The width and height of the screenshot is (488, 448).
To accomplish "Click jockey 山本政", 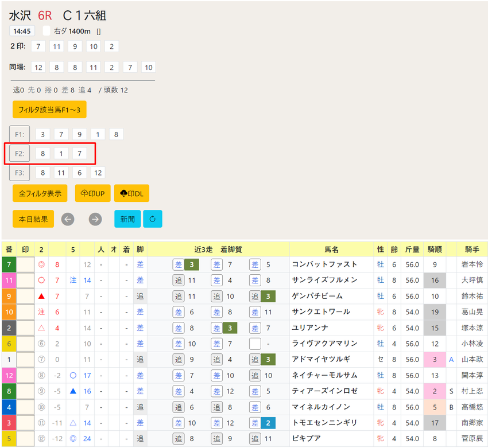I will pos(472,360).
